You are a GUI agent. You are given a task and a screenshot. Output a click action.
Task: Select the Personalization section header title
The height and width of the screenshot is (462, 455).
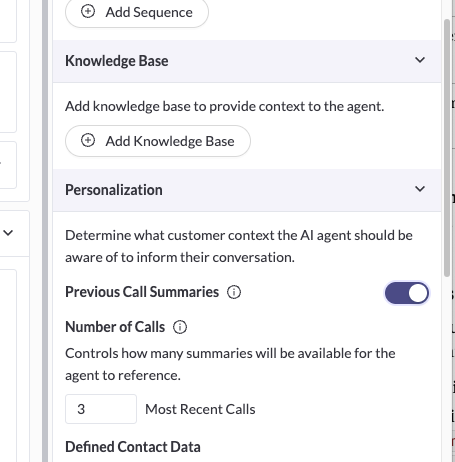pos(114,190)
